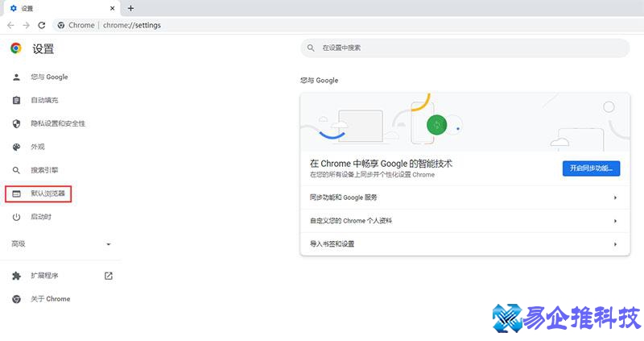Click the 设置 page title

tap(43, 49)
